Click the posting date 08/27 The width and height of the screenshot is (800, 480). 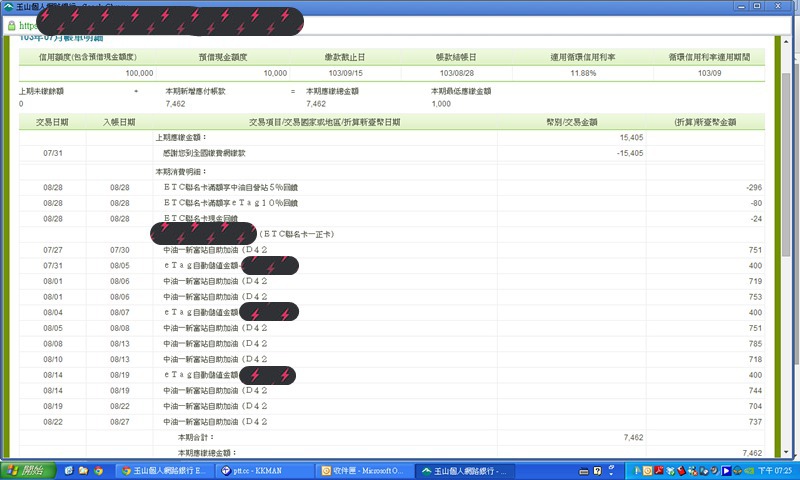119,422
